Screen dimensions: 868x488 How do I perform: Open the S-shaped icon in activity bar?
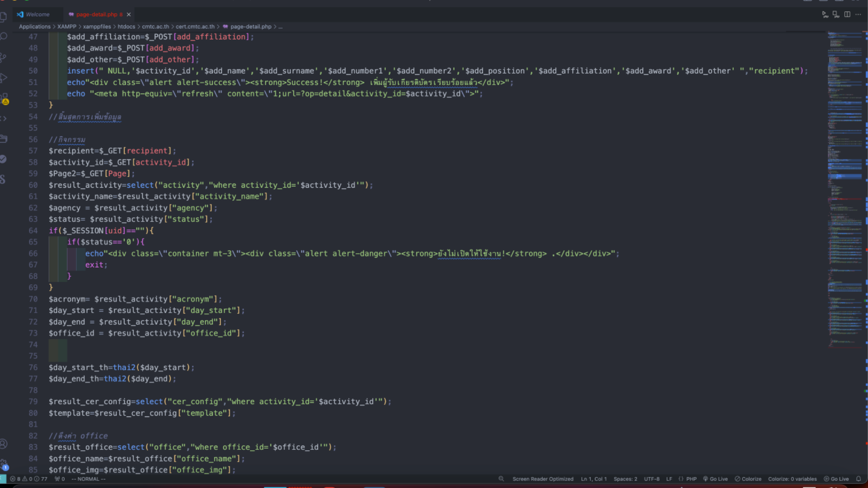(x=3, y=179)
